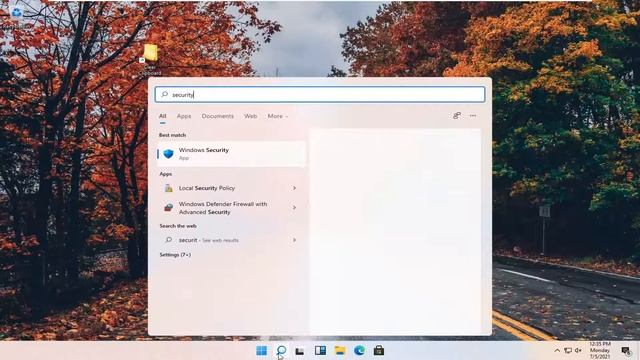
Task: Open Windows Security best match result
Action: click(231, 154)
